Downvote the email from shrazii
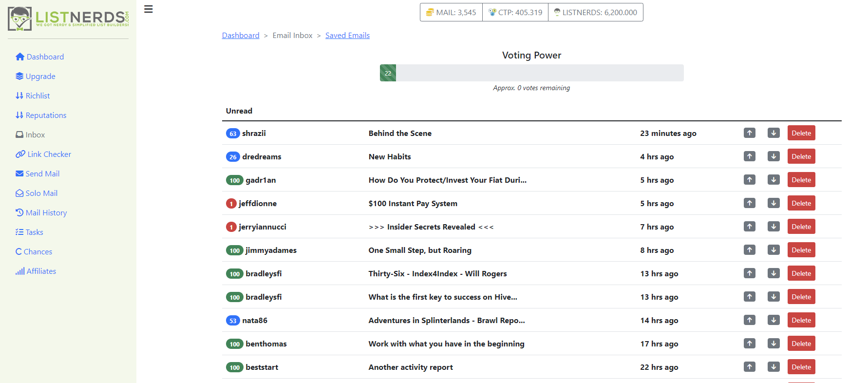 pos(774,133)
